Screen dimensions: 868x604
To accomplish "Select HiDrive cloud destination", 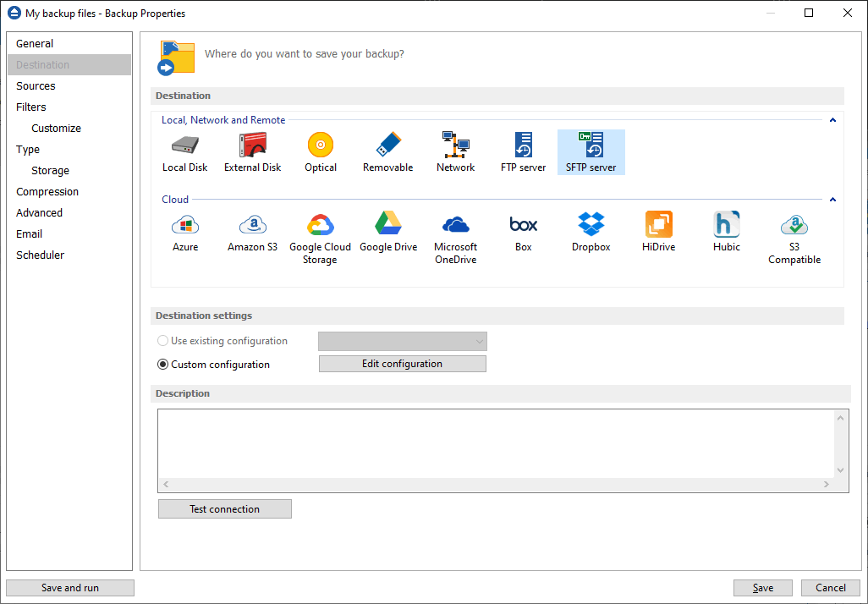I will click(659, 232).
